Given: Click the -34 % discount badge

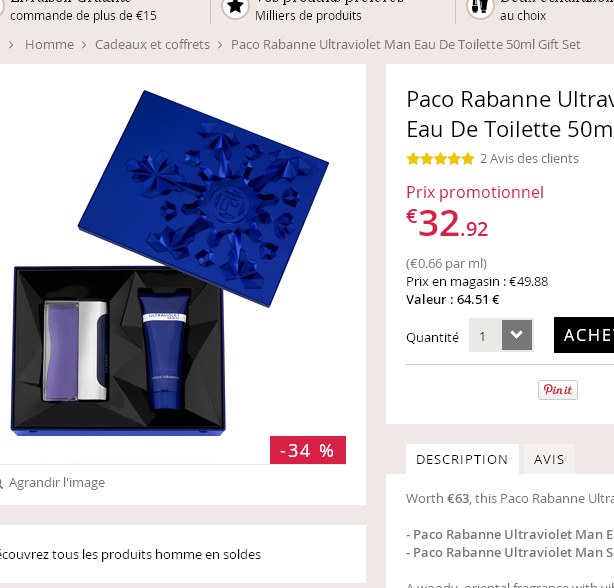Looking at the screenshot, I should (308, 450).
